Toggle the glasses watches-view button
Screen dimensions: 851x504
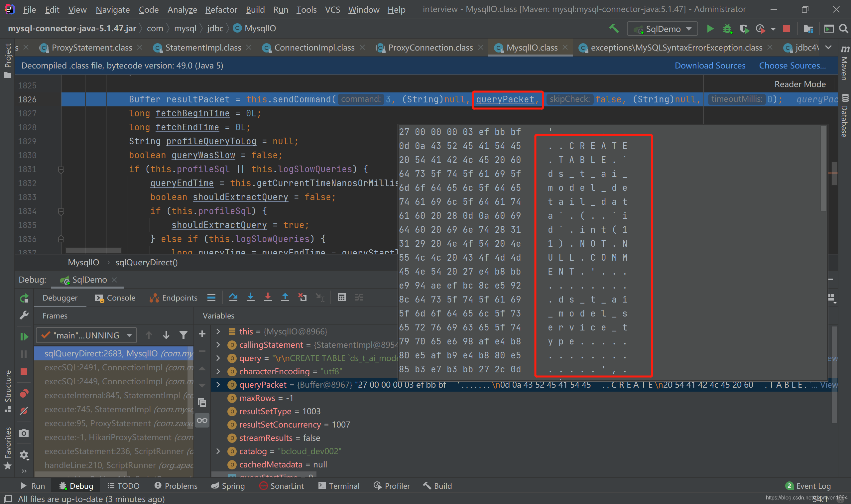[202, 421]
